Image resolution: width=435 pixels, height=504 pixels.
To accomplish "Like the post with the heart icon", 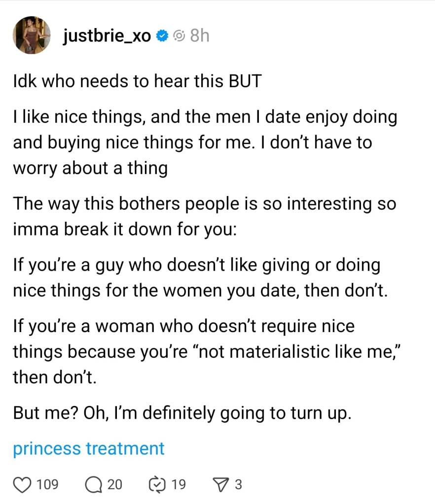I will click(x=22, y=485).
